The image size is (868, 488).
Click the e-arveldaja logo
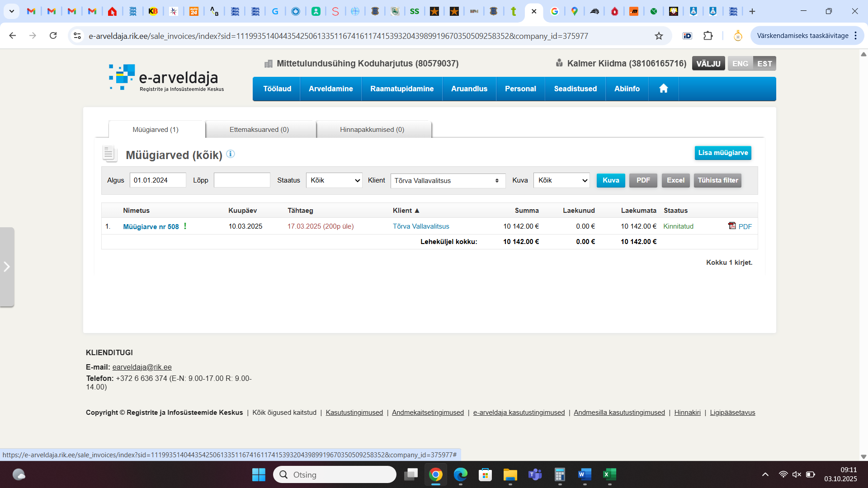coord(166,78)
